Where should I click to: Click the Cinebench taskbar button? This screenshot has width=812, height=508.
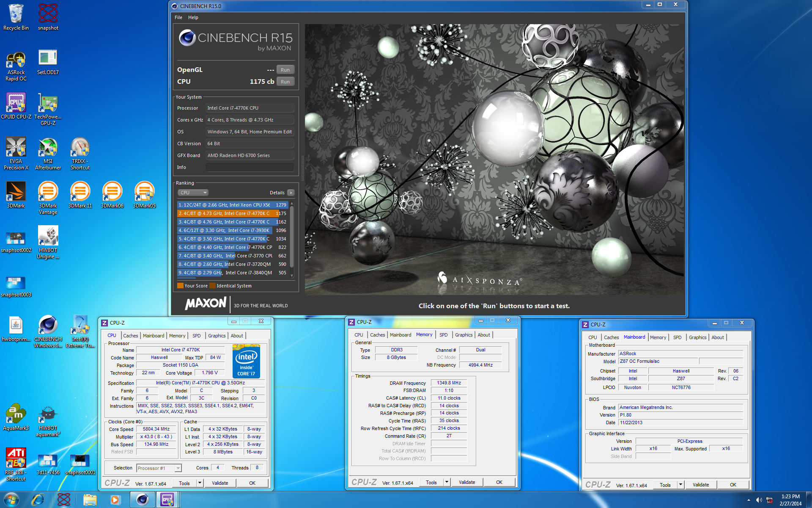coord(142,500)
